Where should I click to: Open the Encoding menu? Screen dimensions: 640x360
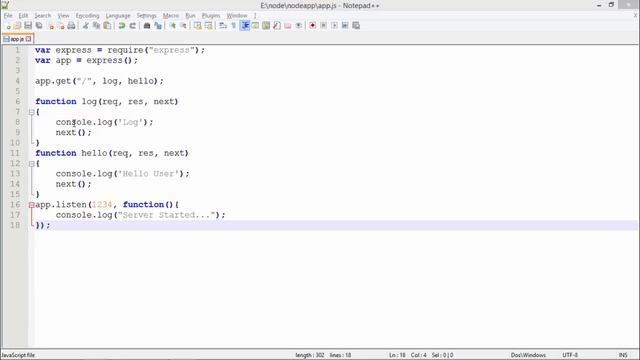87,16
